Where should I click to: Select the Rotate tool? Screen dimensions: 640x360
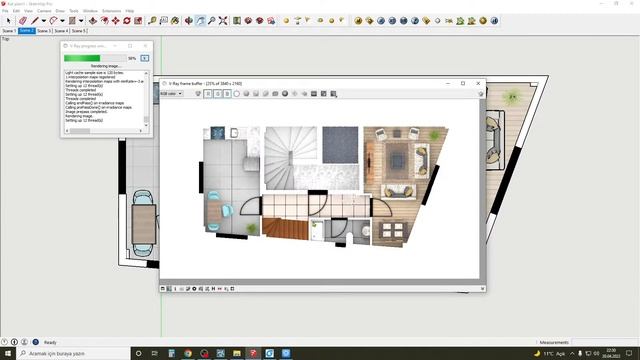click(x=127, y=20)
